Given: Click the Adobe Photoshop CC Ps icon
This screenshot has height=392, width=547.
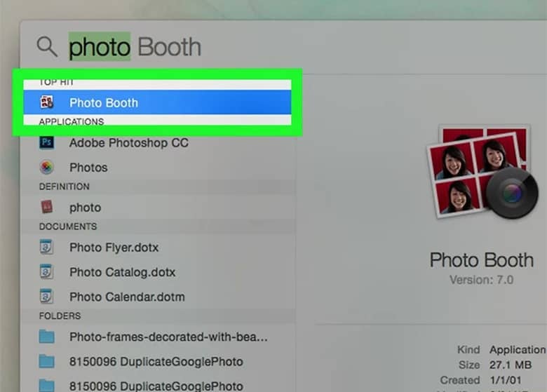Looking at the screenshot, I should (x=47, y=142).
